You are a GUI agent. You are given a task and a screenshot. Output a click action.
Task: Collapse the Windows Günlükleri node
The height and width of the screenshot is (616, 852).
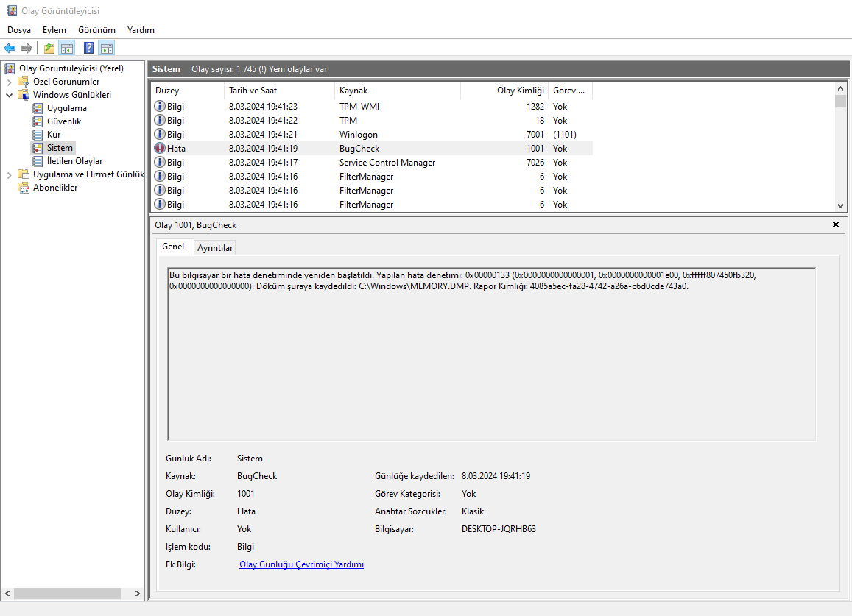coord(10,95)
